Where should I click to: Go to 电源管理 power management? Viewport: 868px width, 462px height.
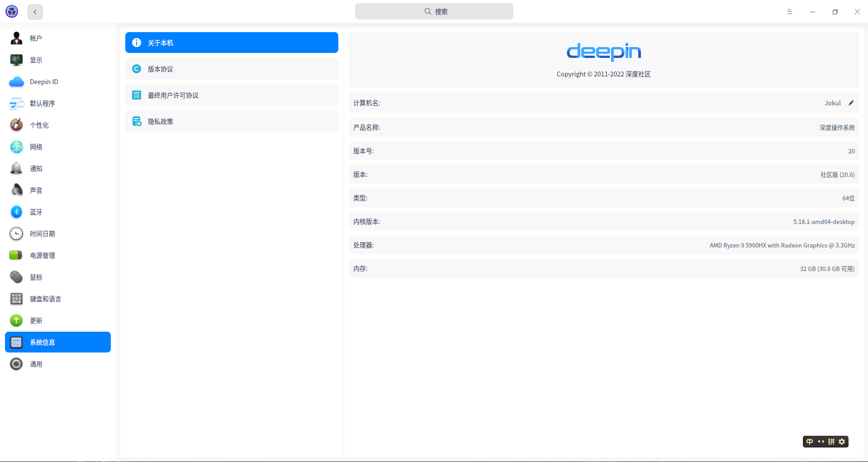click(58, 255)
